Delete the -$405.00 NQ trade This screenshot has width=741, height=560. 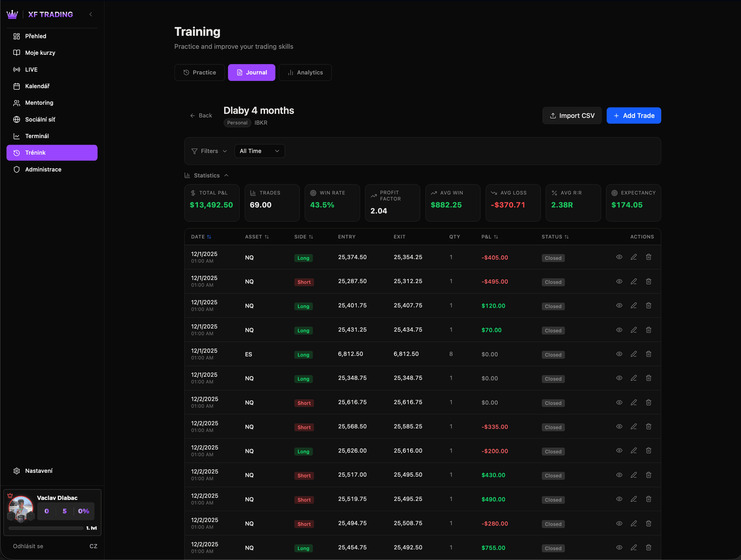click(648, 257)
